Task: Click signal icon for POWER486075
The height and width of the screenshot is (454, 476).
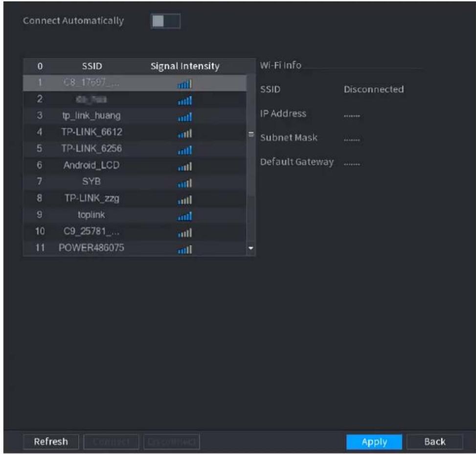Action: point(185,250)
